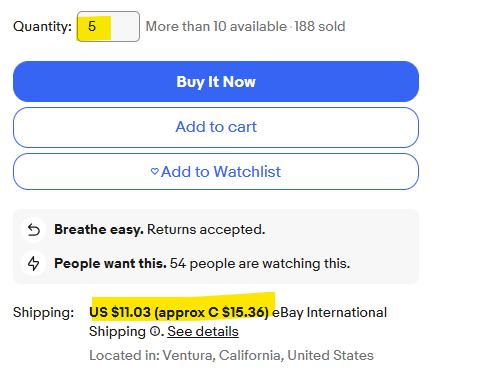
Task: Open the See details shipping link
Action: (x=203, y=331)
